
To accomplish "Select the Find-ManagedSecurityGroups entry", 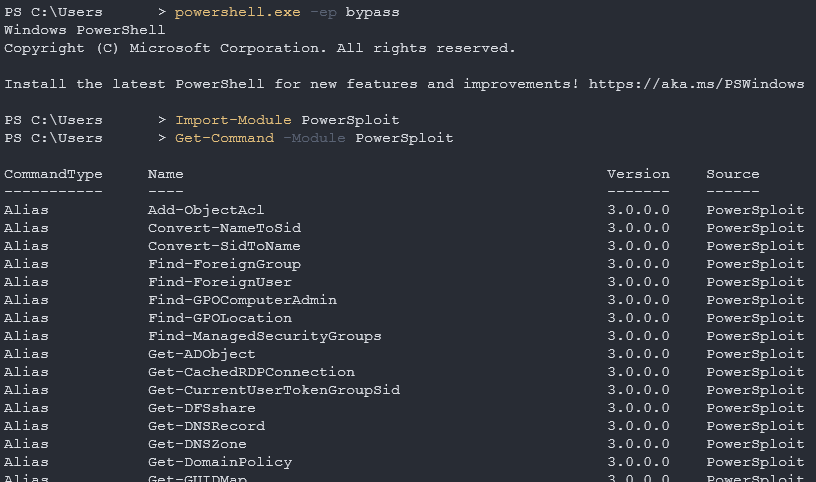I will 264,336.
